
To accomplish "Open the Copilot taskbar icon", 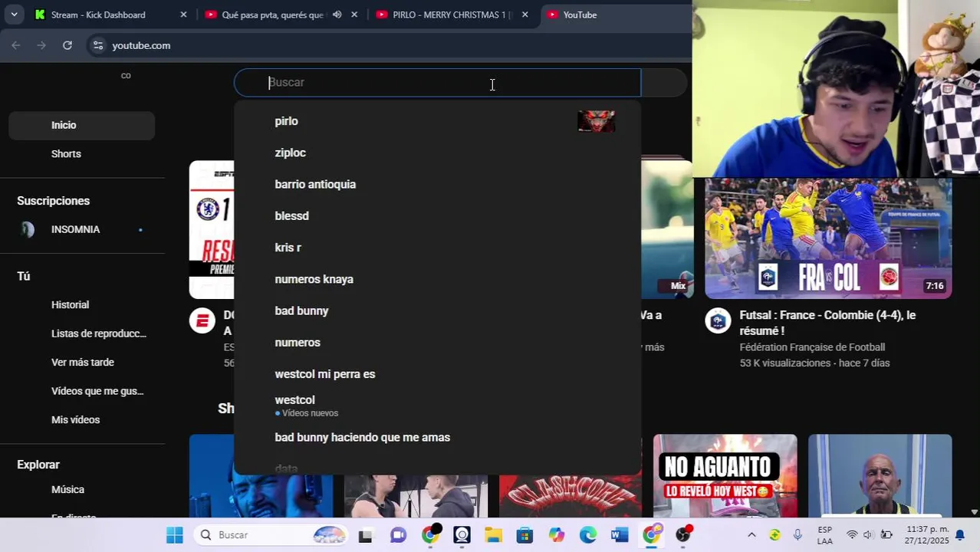I will pyautogui.click(x=556, y=535).
